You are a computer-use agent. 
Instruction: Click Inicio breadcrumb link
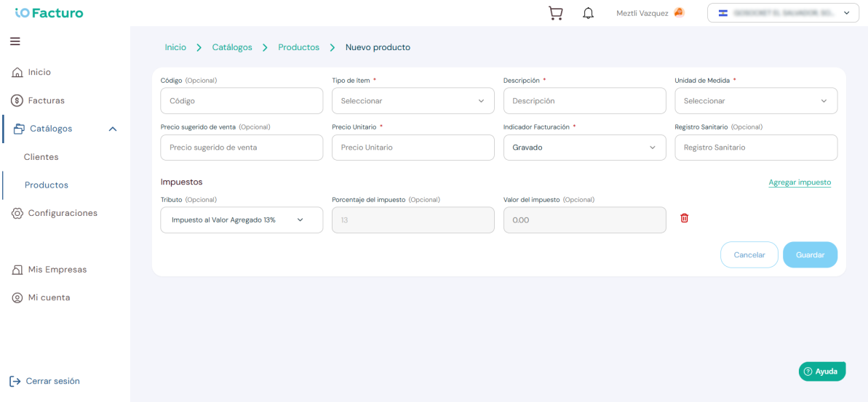coord(175,47)
